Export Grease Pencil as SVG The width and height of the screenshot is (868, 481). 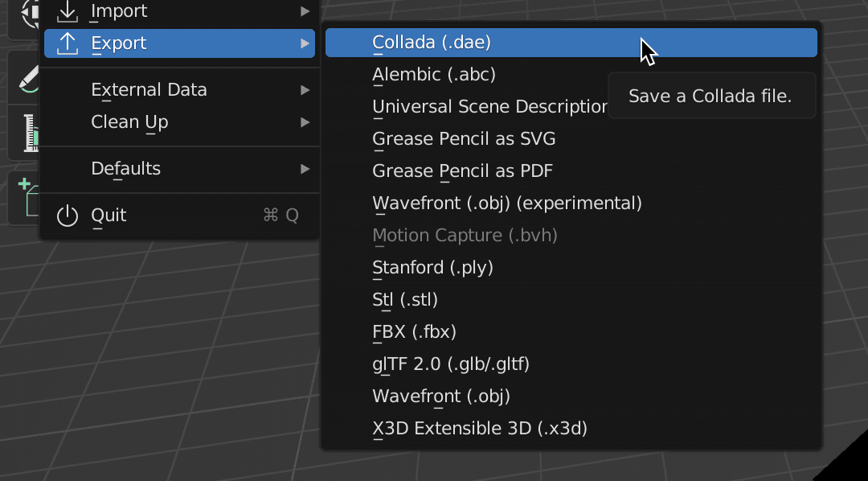click(464, 139)
